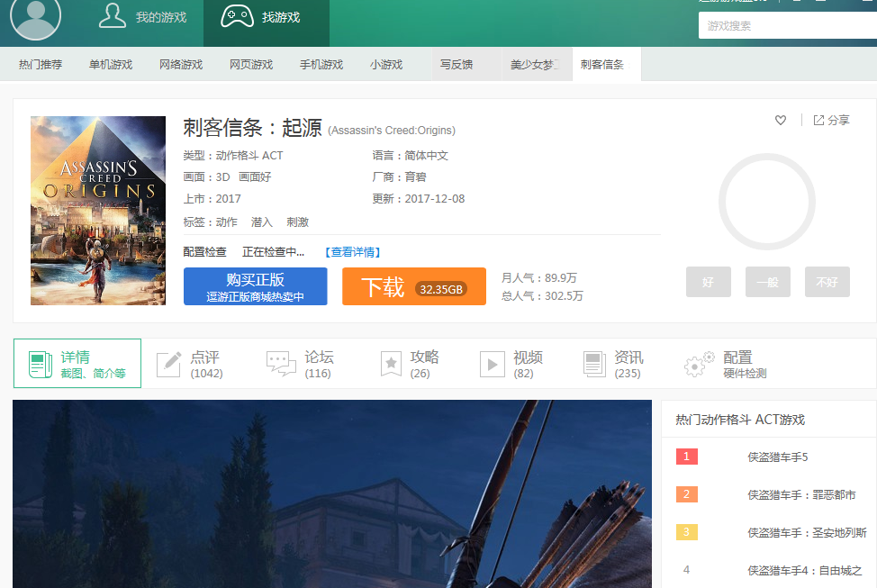877x588 pixels.
Task: Click 动作格斗 ACT type text
Action: [x=249, y=156]
